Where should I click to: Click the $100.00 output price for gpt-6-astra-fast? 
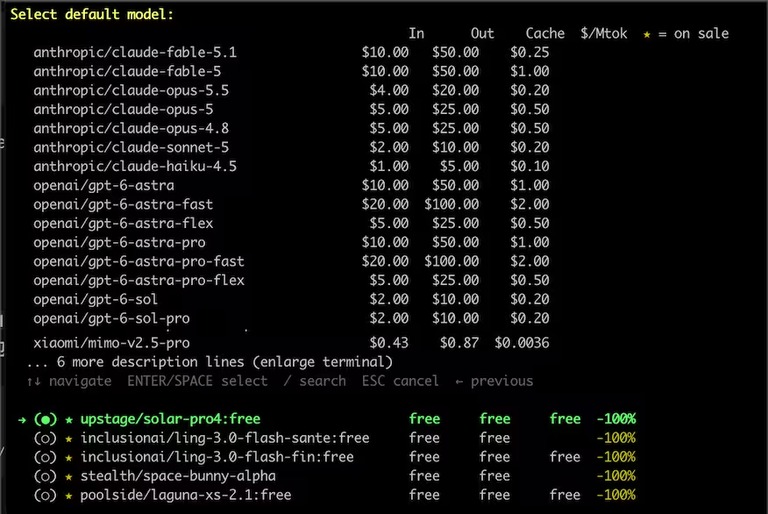(x=452, y=204)
